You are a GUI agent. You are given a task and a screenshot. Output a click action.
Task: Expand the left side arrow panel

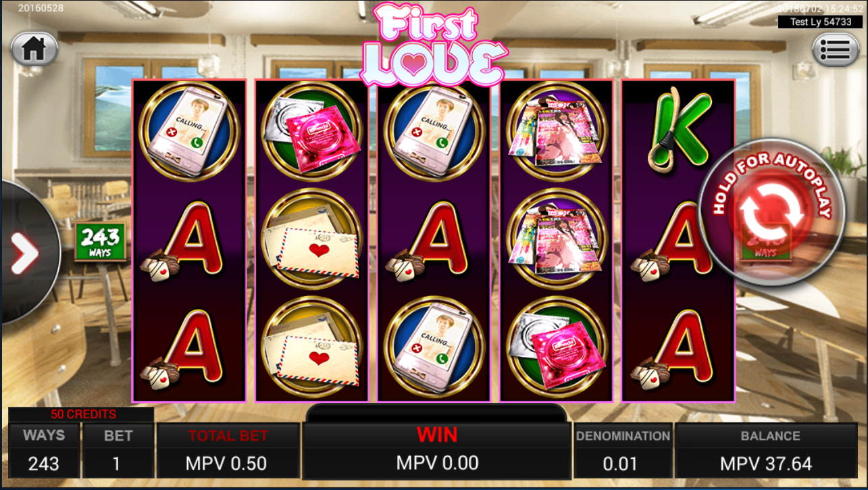click(26, 253)
